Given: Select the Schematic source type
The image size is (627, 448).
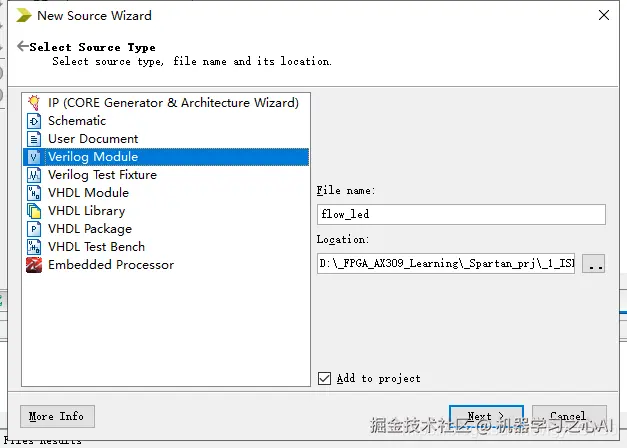Looking at the screenshot, I should click(166, 121).
